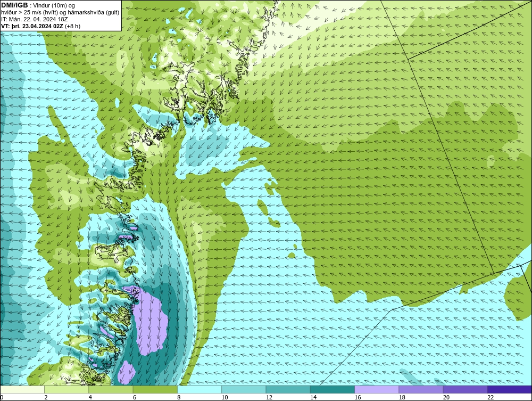The height and width of the screenshot is (401, 532).
Task: Click the 'DMI/IGB' title text
Action: click(x=14, y=5)
